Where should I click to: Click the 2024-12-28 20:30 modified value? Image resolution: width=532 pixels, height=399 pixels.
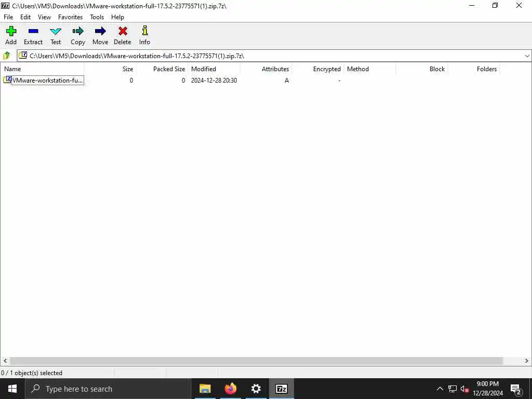(x=214, y=81)
